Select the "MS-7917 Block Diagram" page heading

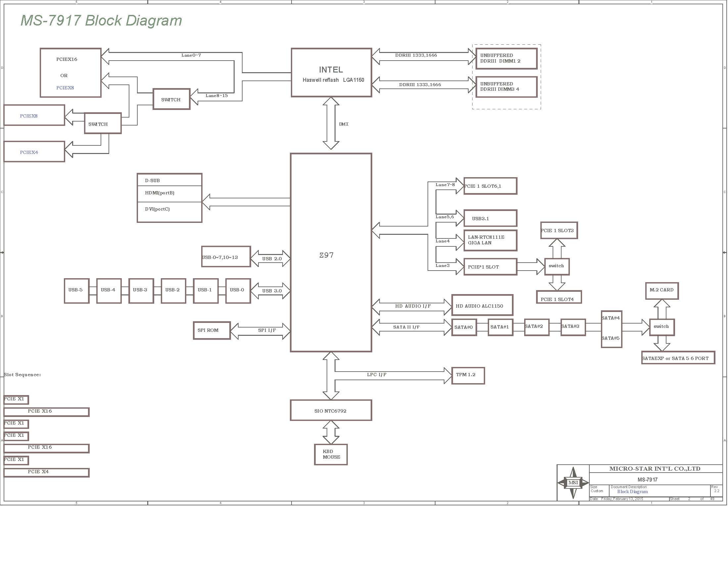point(101,20)
